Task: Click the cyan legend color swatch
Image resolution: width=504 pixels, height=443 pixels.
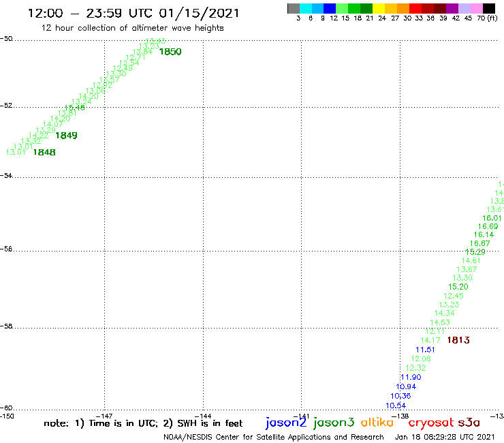Action: point(306,8)
